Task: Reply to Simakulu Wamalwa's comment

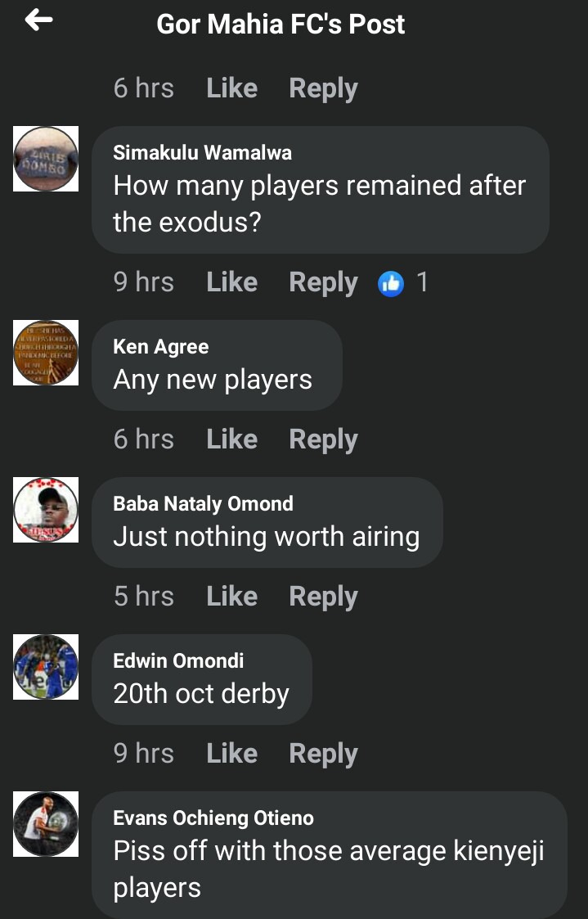Action: [x=323, y=283]
